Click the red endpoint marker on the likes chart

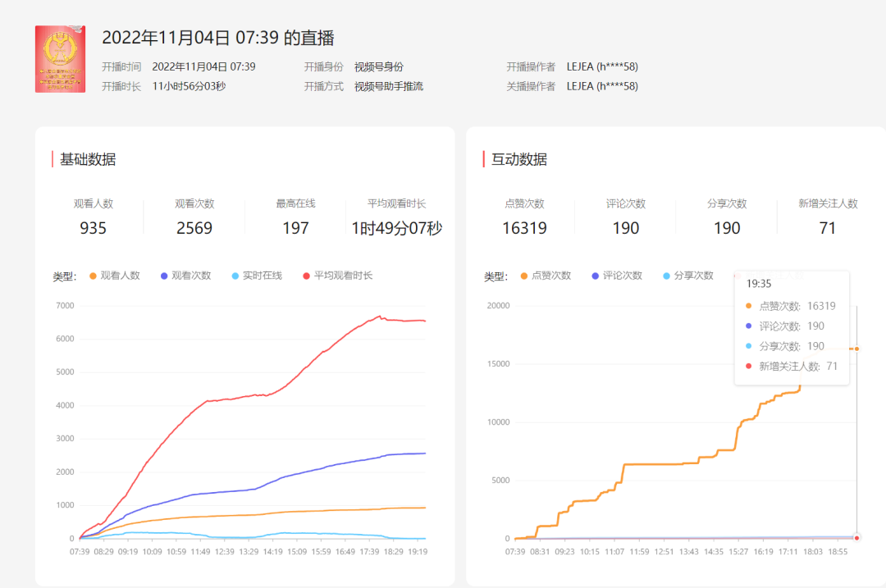tap(856, 536)
